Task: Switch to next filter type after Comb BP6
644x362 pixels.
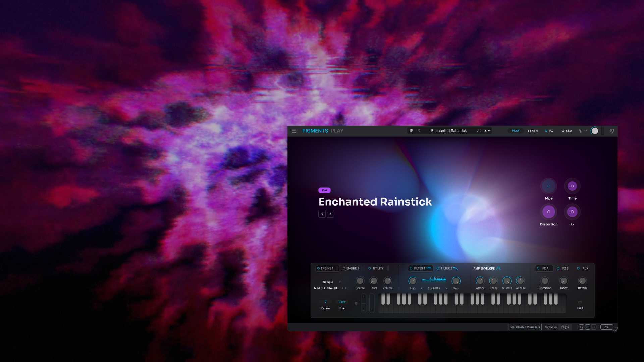Action: [446, 288]
